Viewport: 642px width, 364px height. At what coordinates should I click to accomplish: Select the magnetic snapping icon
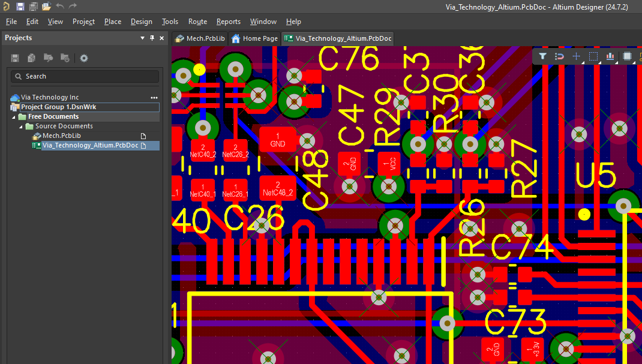pyautogui.click(x=559, y=56)
